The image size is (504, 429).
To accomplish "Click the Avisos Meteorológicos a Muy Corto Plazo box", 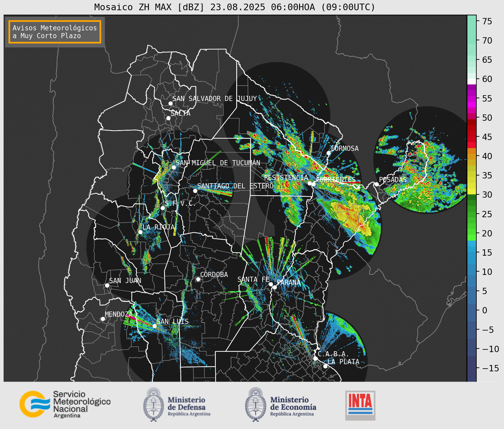I will pyautogui.click(x=55, y=32).
